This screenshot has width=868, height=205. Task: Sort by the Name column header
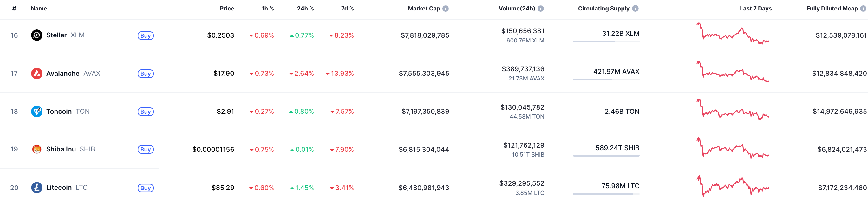pyautogui.click(x=39, y=9)
